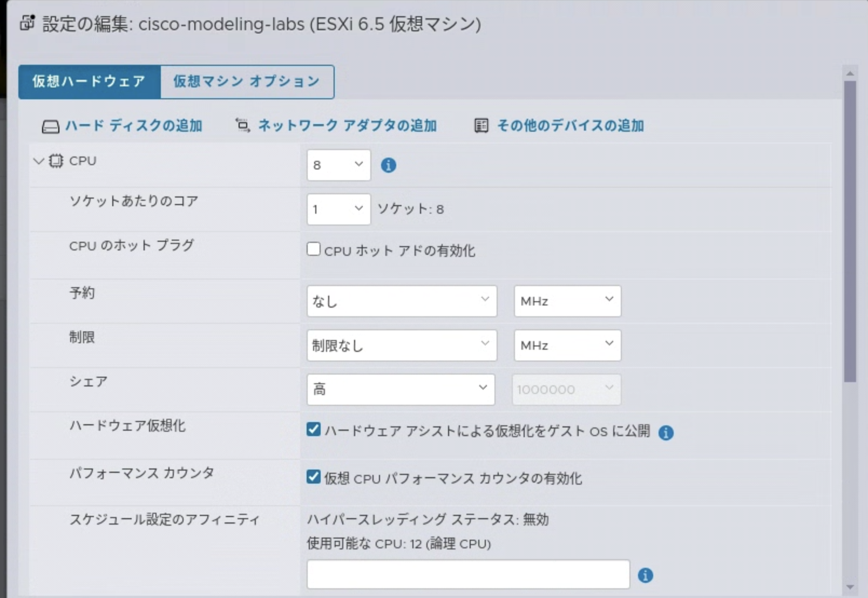Click the Add hard disk icon
The image size is (868, 598).
pos(50,126)
